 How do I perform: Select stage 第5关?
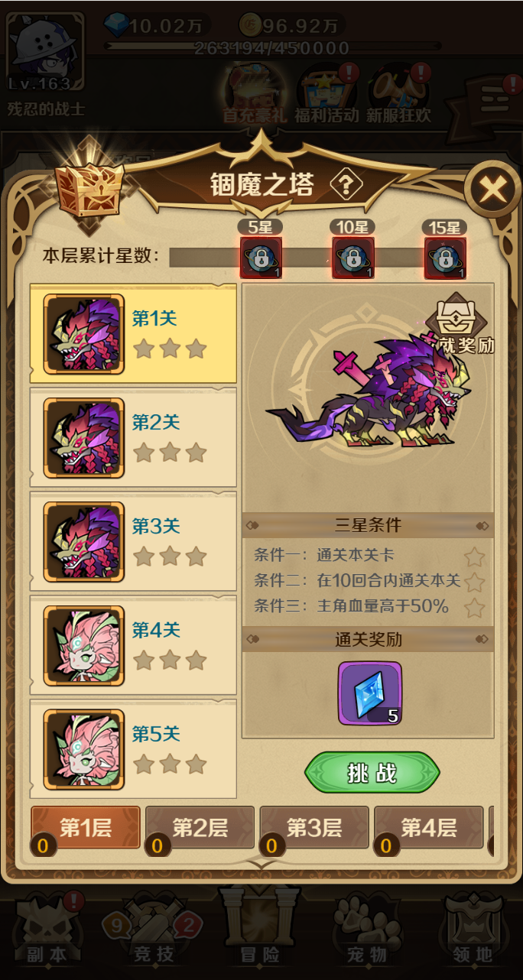pos(133,749)
